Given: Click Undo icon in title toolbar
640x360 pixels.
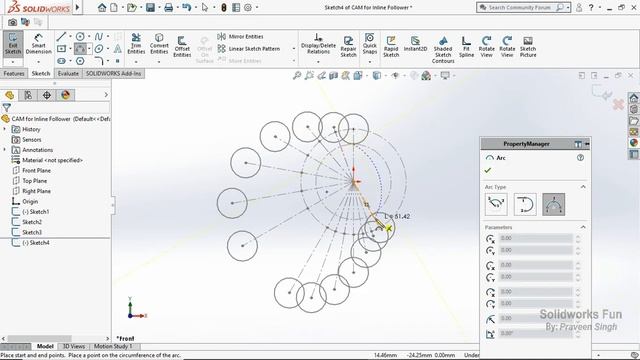Looking at the screenshot, I should [187, 7].
